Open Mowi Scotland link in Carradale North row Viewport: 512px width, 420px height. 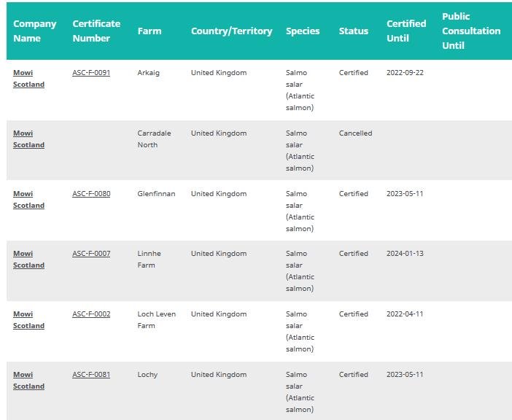click(x=28, y=139)
